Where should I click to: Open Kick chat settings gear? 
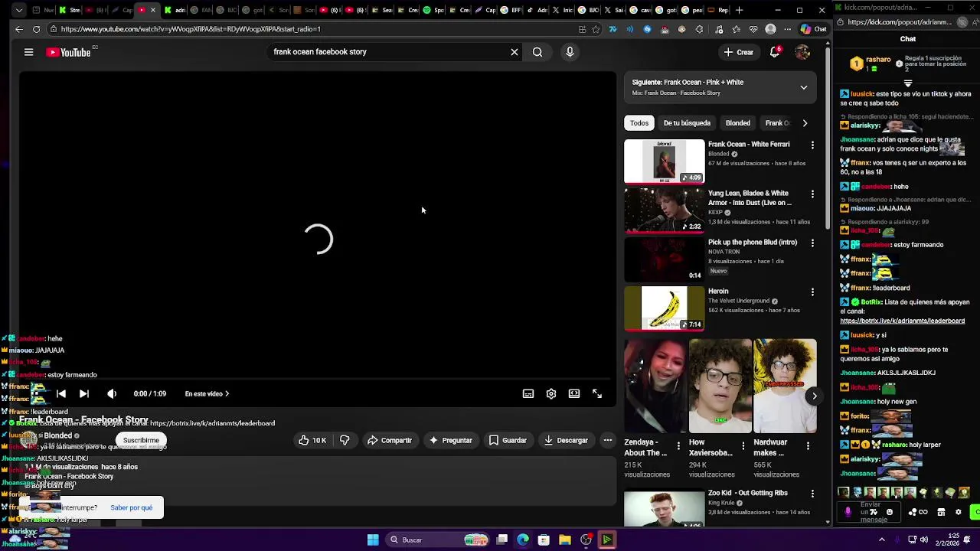[958, 512]
